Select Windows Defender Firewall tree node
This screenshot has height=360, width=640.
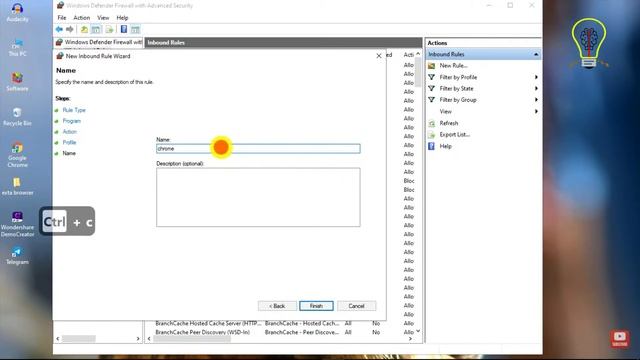pyautogui.click(x=98, y=42)
